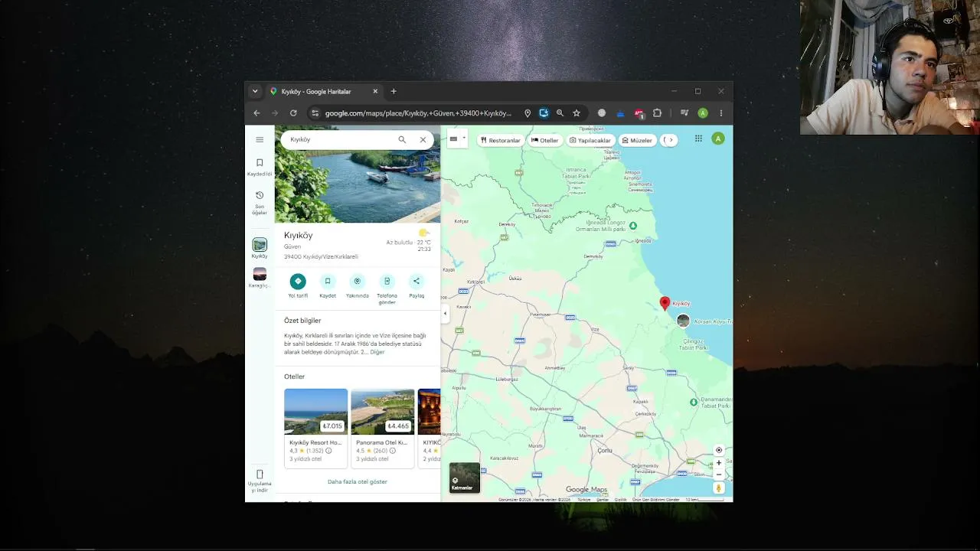Viewport: 980px width, 551px height.
Task: Open the Chrome tab search dropdown
Action: [x=255, y=91]
